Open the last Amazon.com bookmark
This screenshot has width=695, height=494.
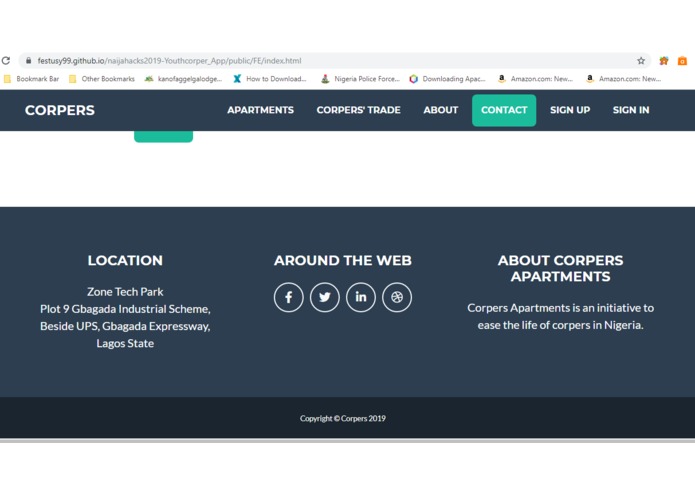click(624, 79)
